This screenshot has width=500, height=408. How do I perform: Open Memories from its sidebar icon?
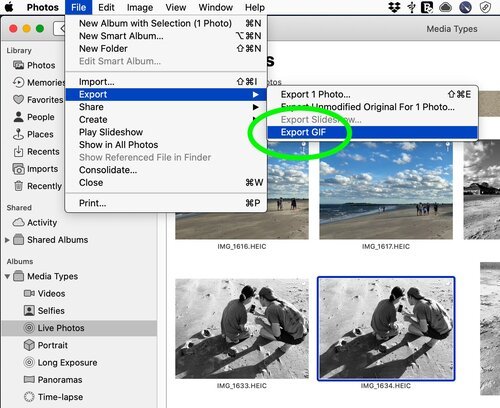(18, 82)
